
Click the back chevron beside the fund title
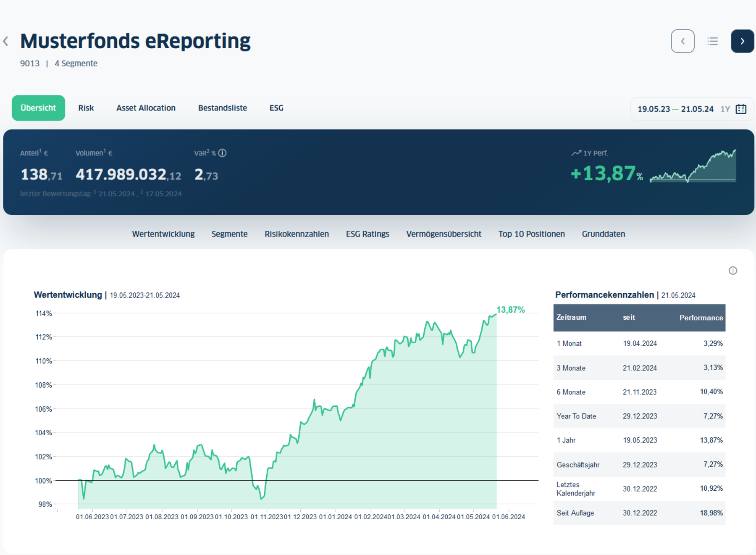click(x=6, y=41)
